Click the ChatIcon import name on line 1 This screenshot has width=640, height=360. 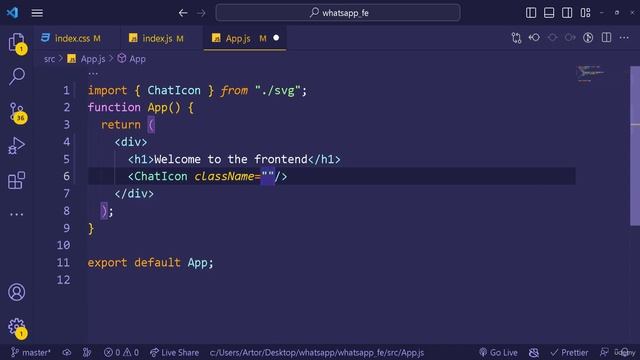click(174, 90)
